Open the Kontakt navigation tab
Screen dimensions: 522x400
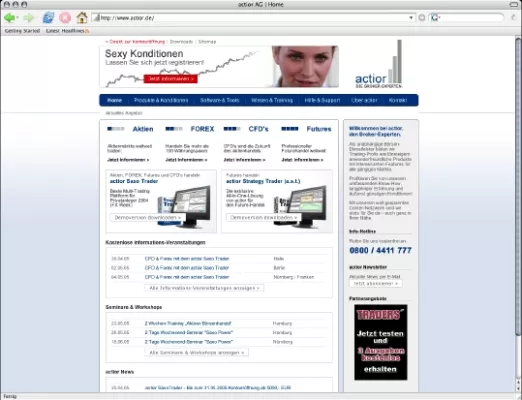(x=398, y=100)
